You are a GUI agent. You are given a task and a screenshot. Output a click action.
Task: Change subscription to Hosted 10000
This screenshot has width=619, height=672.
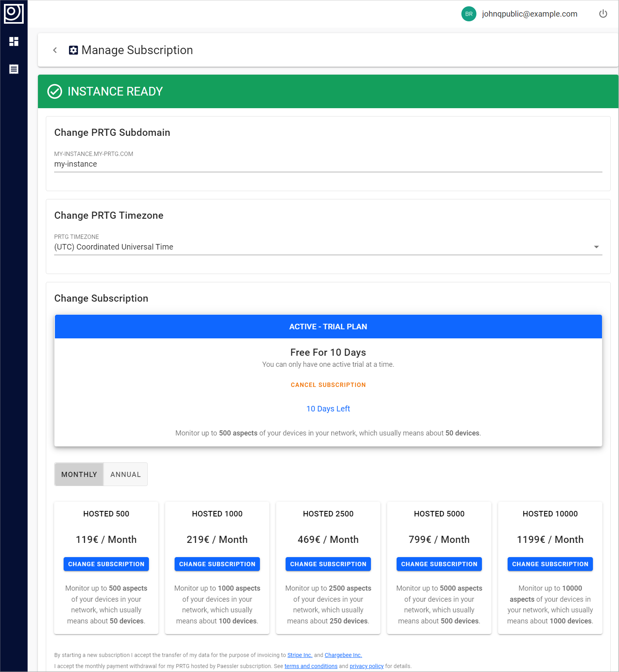click(550, 564)
